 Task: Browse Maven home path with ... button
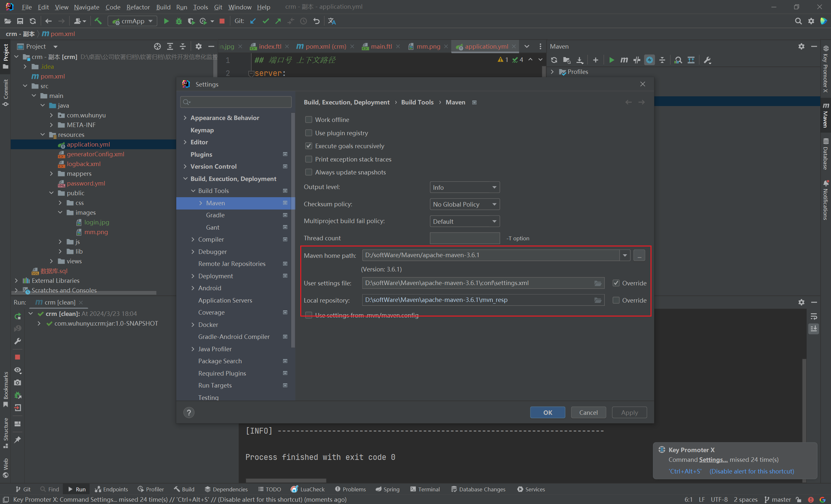pos(639,255)
